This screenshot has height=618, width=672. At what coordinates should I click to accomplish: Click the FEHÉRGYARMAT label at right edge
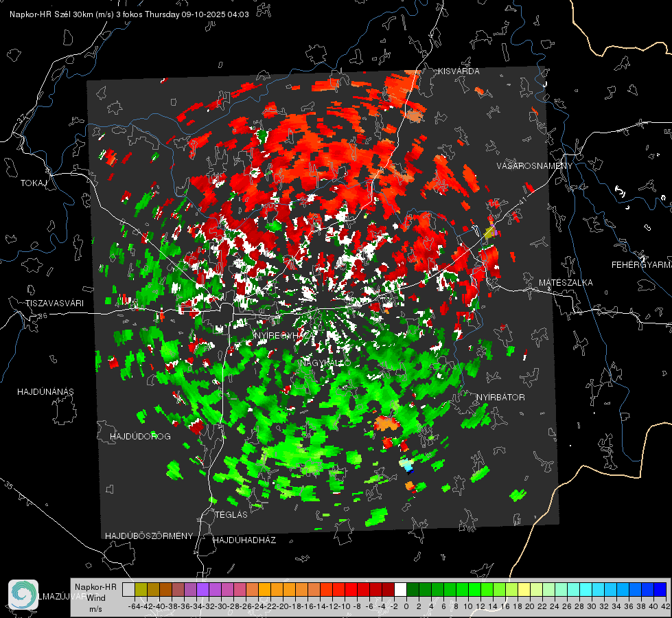click(641, 265)
